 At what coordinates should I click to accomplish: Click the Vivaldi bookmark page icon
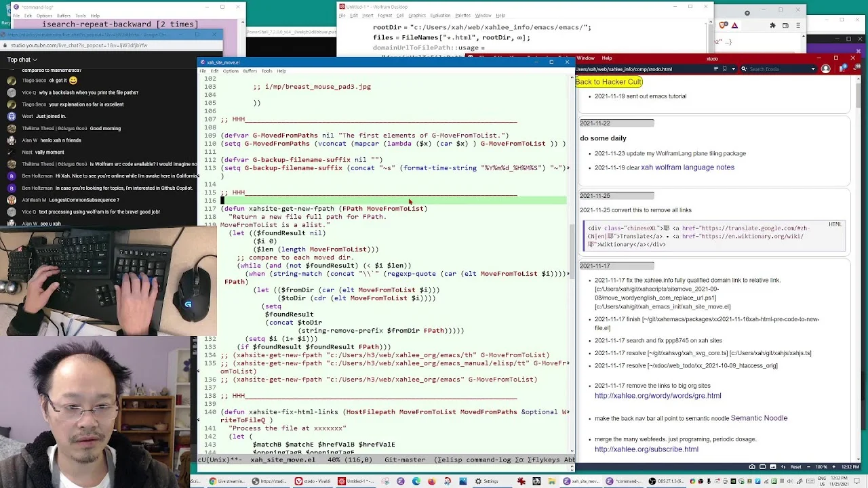pos(724,68)
